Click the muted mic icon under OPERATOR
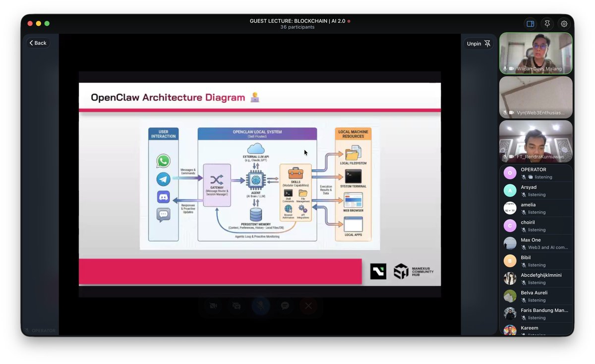Image resolution: width=595 pixels, height=364 pixels. pos(524,177)
